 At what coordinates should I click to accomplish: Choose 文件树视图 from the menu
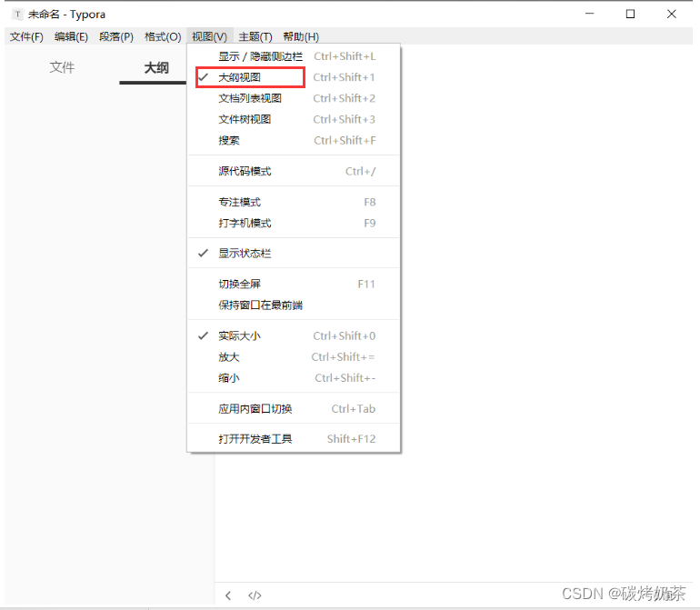coord(294,119)
